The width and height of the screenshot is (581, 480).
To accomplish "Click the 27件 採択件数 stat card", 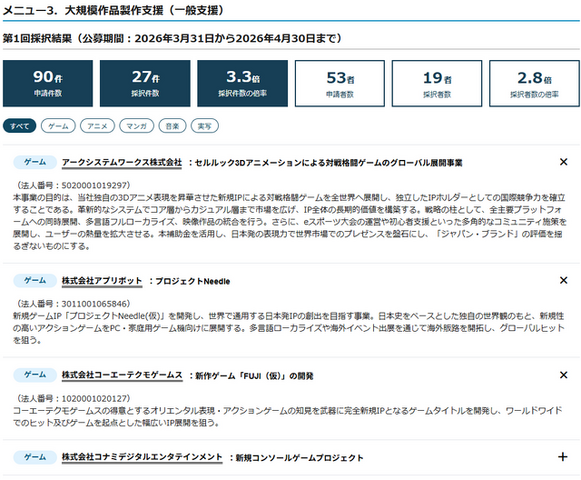I will tap(145, 83).
